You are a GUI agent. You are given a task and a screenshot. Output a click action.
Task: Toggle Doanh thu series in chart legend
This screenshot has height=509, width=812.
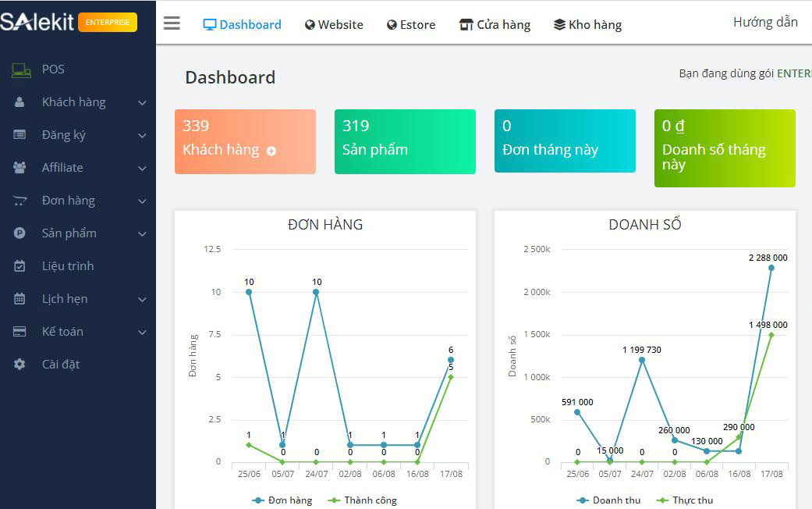click(608, 500)
